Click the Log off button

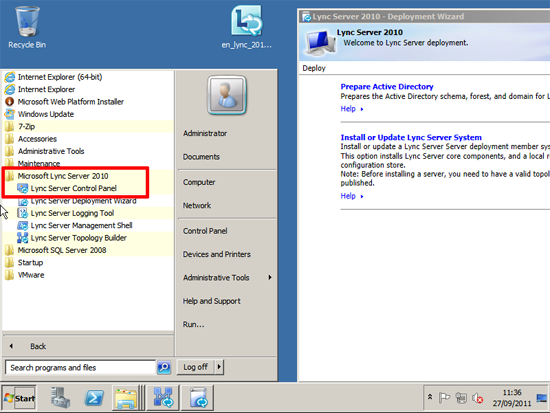(x=195, y=367)
